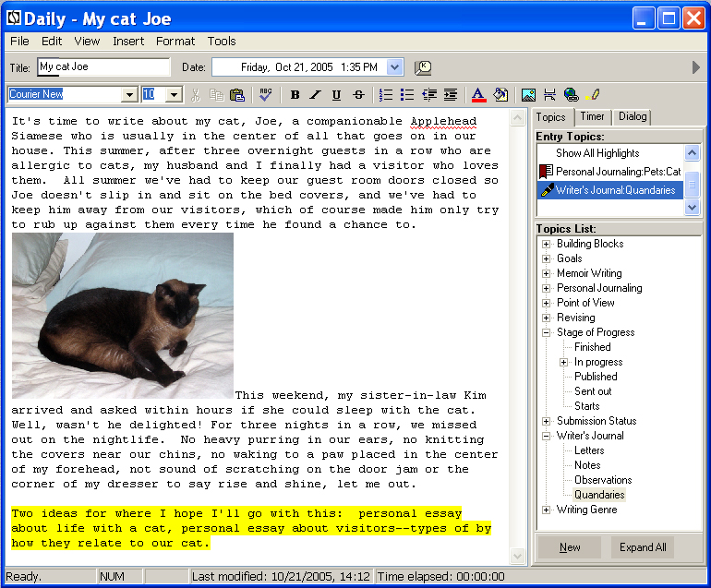Open the date picker dropdown
Viewport: 711px width, 588px height.
(395, 67)
